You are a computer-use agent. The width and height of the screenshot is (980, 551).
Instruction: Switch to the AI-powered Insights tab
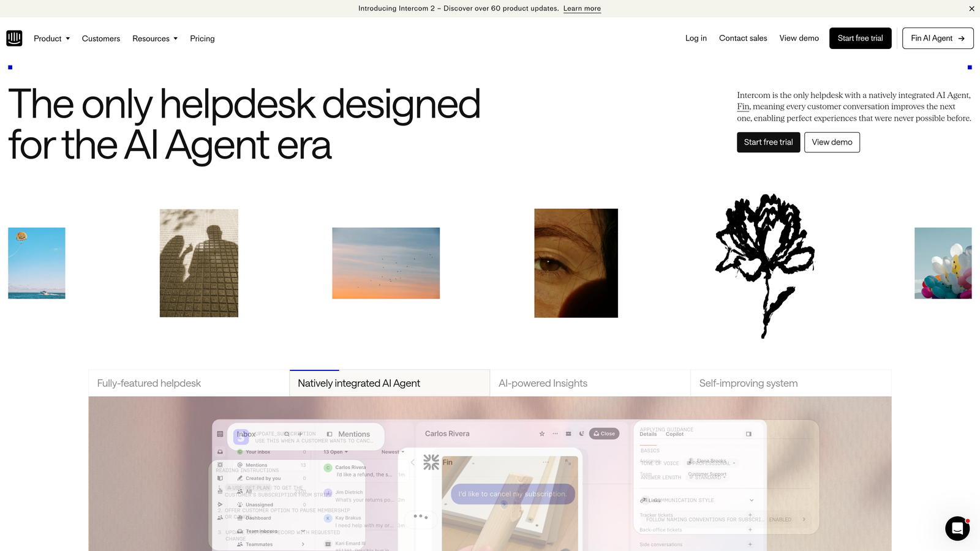tap(590, 383)
